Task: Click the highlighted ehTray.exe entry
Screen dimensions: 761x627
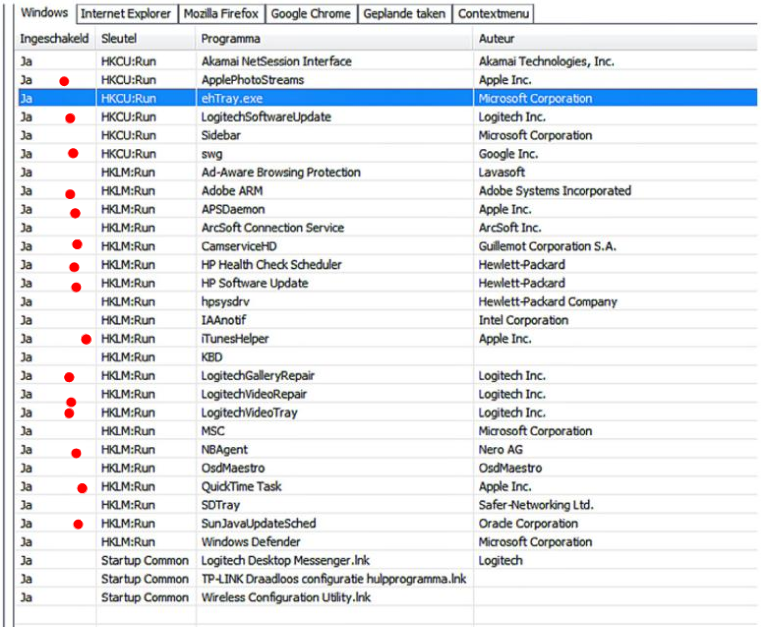Action: 388,99
